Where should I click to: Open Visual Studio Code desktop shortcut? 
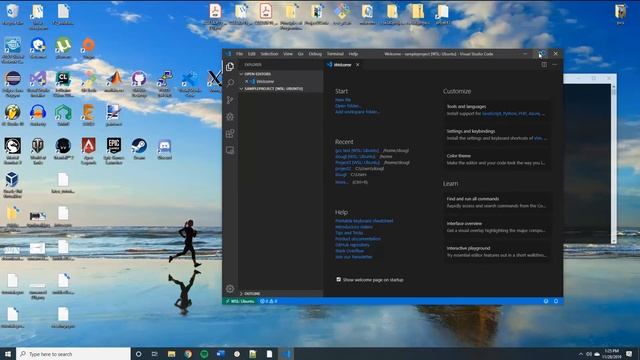pyautogui.click(x=190, y=84)
